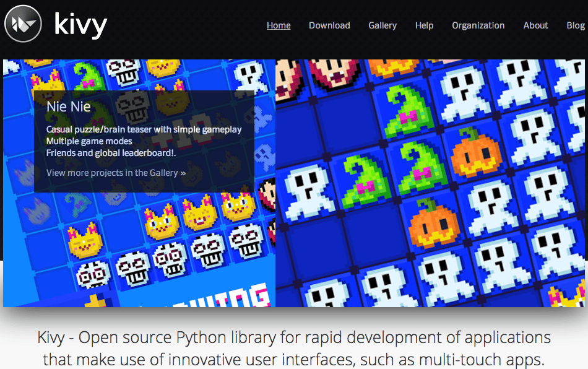Click the upper orange pumpkin sprite
This screenshot has width=588, height=369.
click(475, 152)
